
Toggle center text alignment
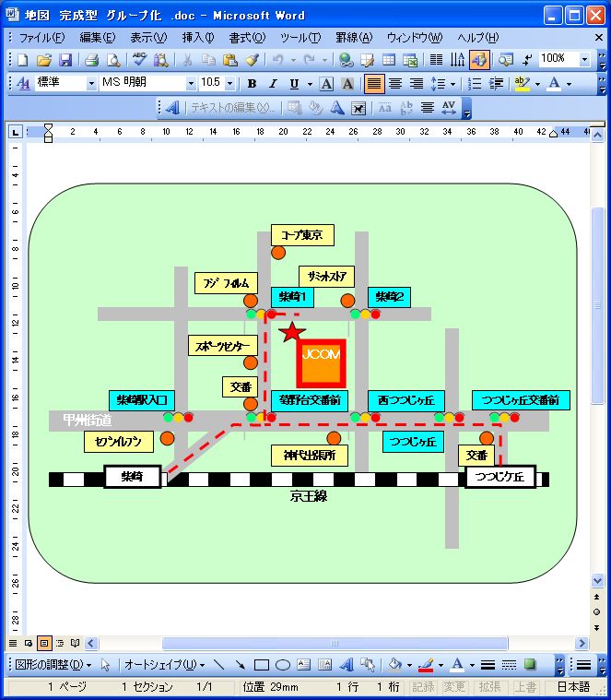coord(395,84)
